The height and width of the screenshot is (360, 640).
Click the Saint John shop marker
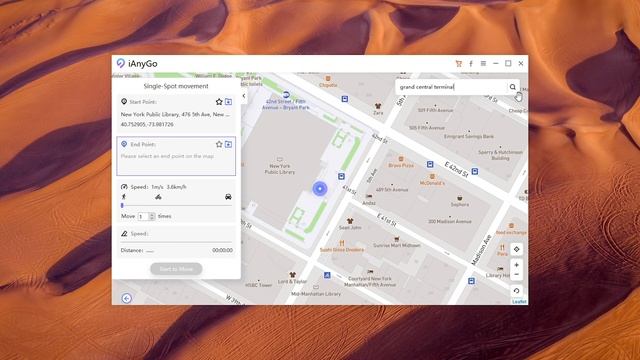click(350, 221)
